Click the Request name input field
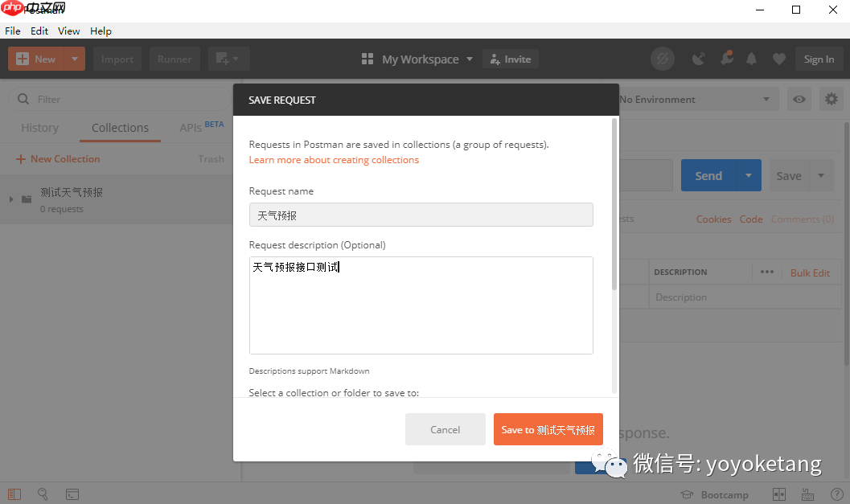Viewport: 850px width, 504px height. (x=421, y=215)
